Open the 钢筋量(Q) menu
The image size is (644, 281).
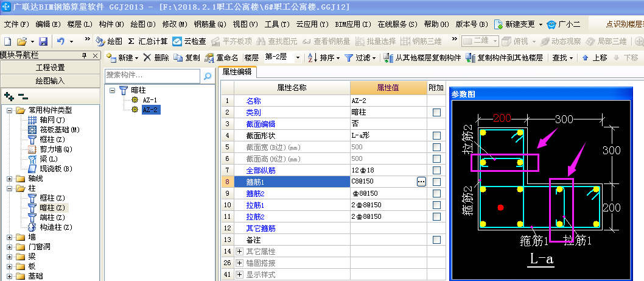click(x=210, y=24)
